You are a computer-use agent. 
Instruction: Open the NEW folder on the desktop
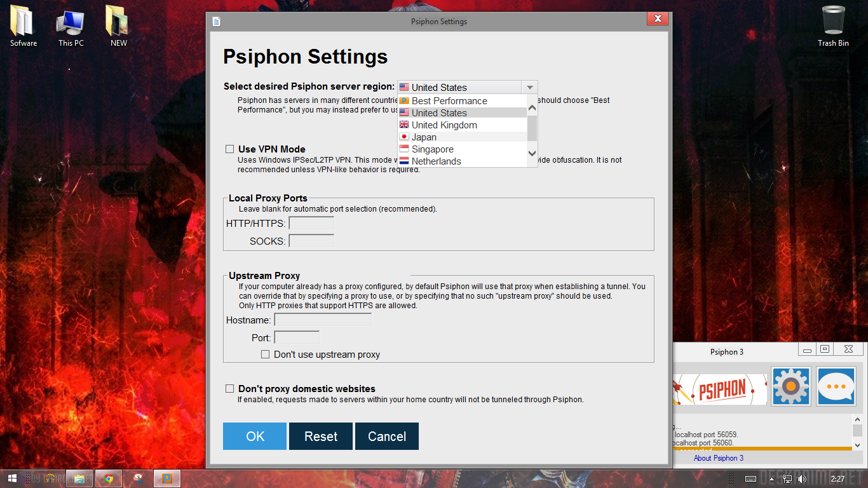(118, 27)
